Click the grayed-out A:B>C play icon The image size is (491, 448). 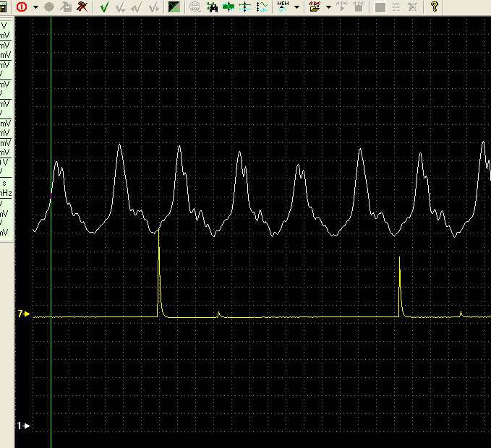(342, 7)
